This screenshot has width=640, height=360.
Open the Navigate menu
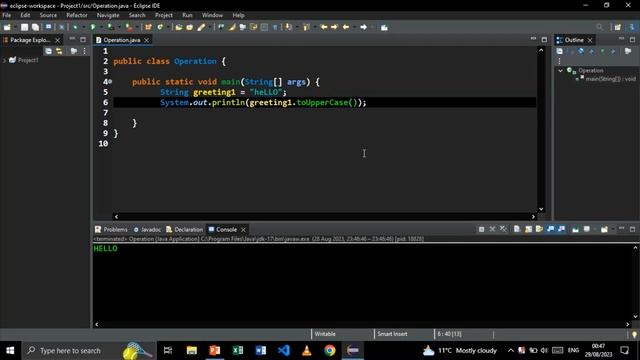[x=108, y=15]
